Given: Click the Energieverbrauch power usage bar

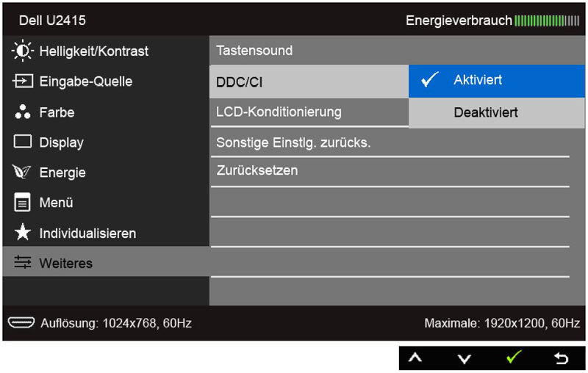Looking at the screenshot, I should (x=546, y=20).
